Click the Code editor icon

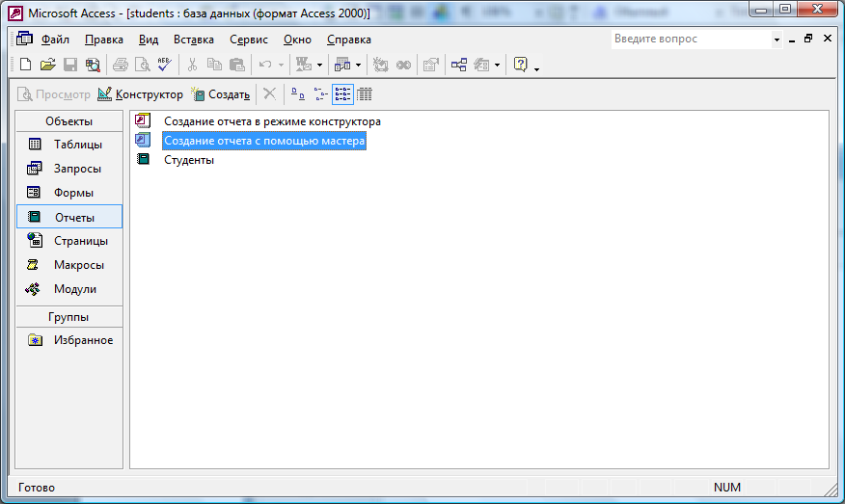381,65
